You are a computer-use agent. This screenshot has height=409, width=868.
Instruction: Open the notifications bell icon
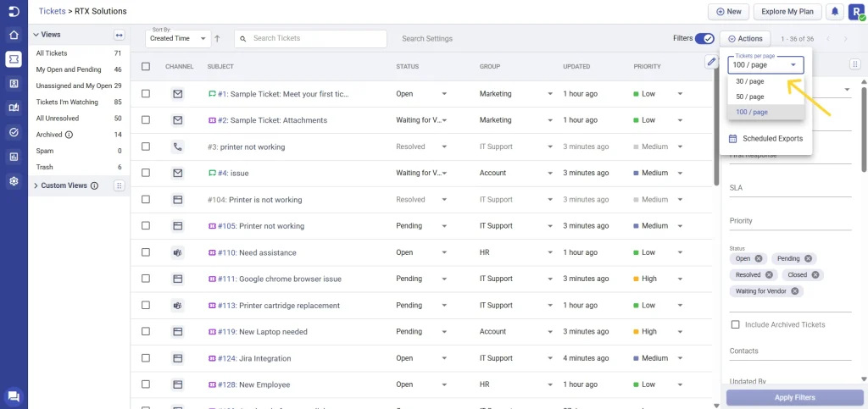(x=835, y=12)
